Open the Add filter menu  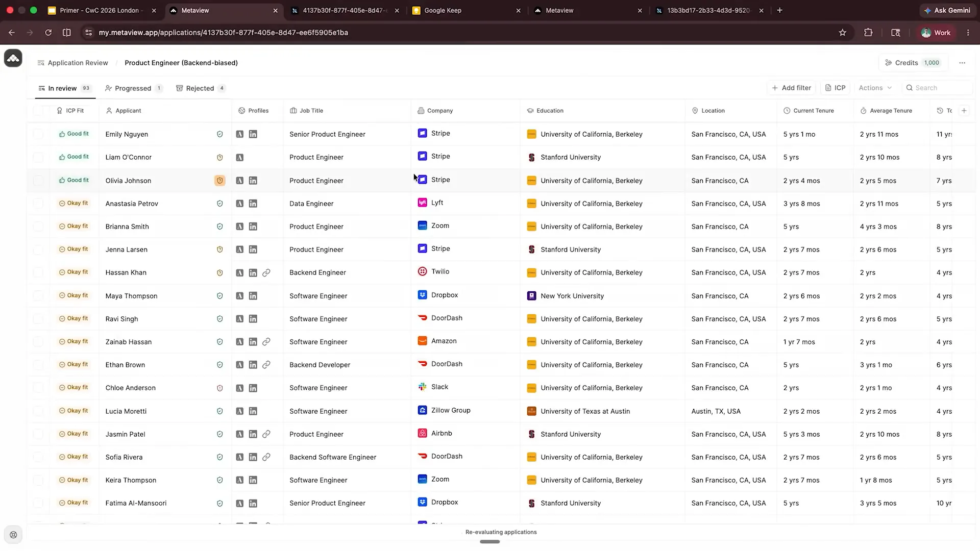(x=791, y=88)
